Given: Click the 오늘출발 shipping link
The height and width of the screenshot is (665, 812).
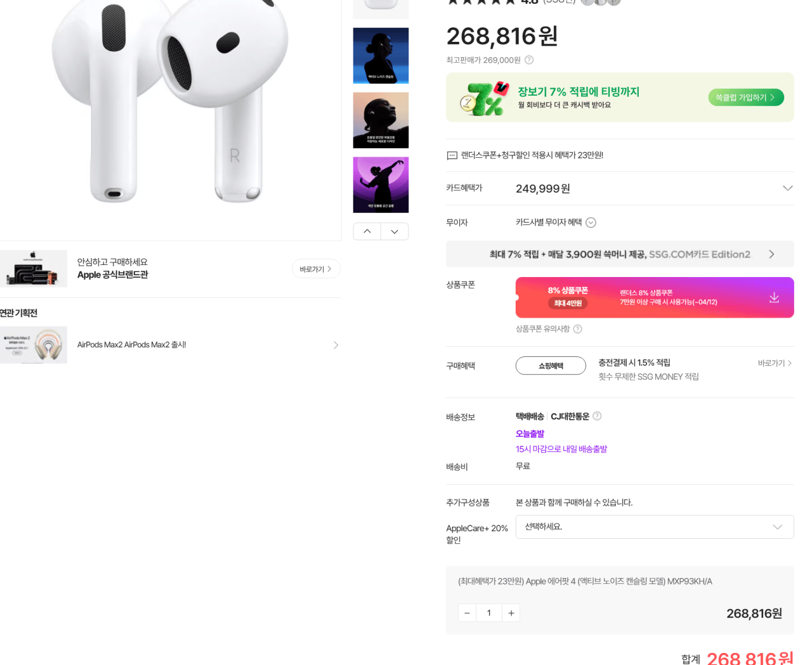Looking at the screenshot, I should (x=530, y=434).
